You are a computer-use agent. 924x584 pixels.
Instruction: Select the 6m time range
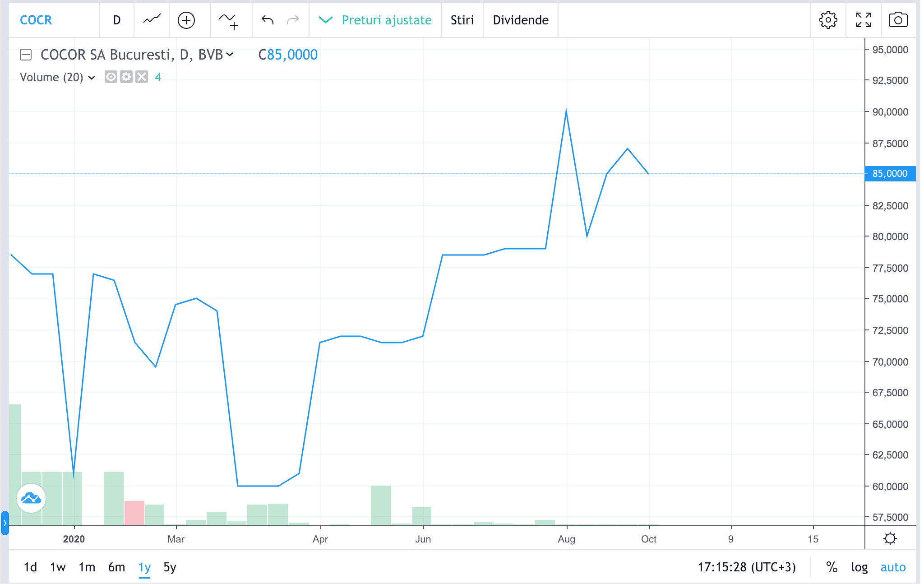pos(116,567)
